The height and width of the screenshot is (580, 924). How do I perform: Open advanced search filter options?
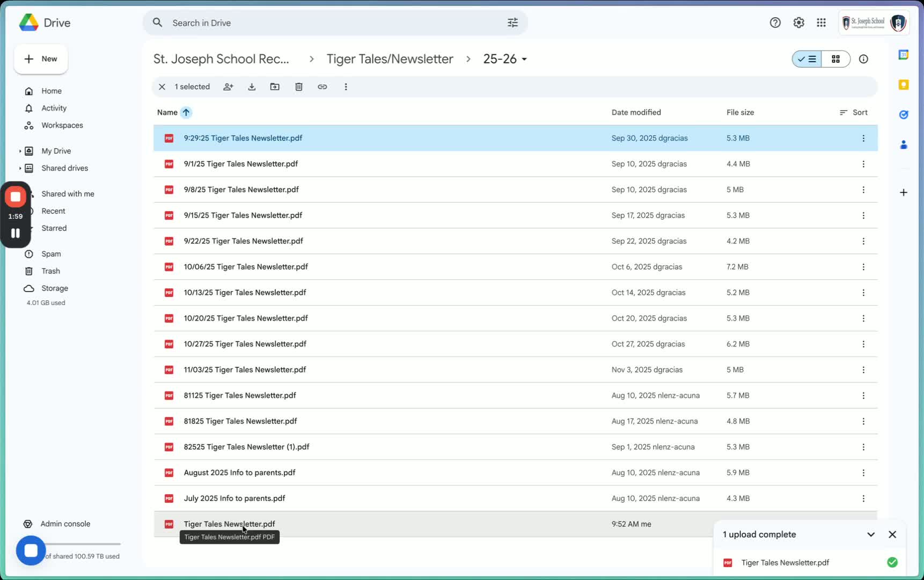coord(512,23)
